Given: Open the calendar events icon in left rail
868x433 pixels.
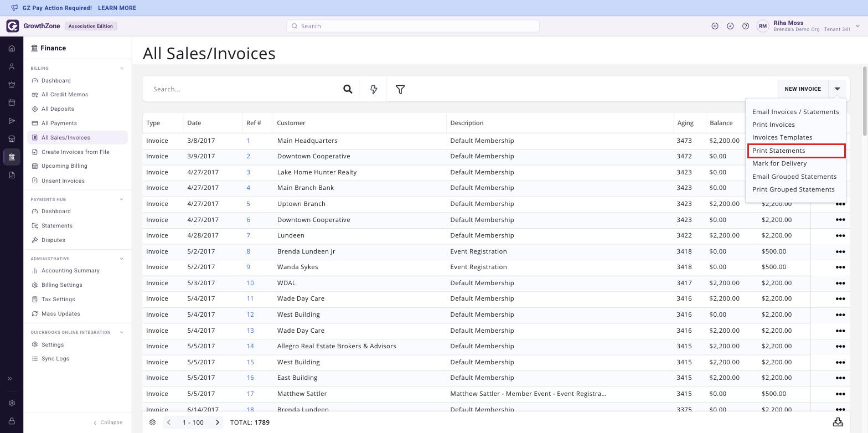Looking at the screenshot, I should pos(12,102).
